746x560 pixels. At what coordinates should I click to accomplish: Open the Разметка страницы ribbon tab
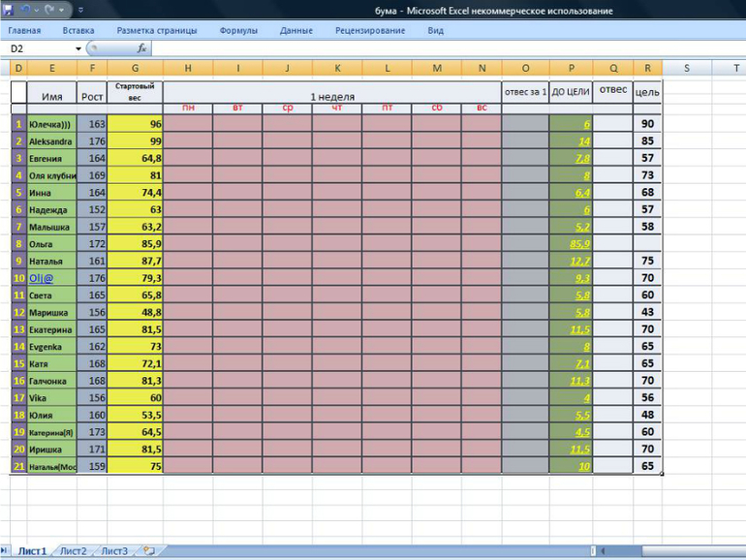(x=157, y=30)
